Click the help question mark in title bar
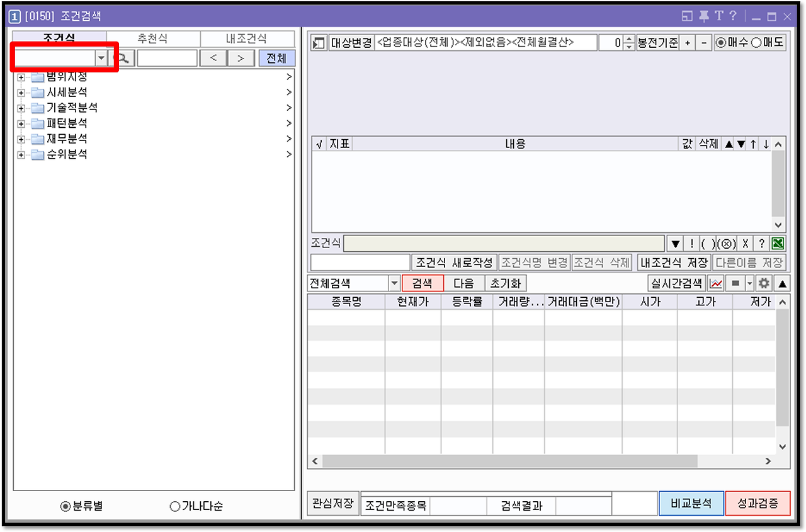The height and width of the screenshot is (532, 806). point(733,16)
